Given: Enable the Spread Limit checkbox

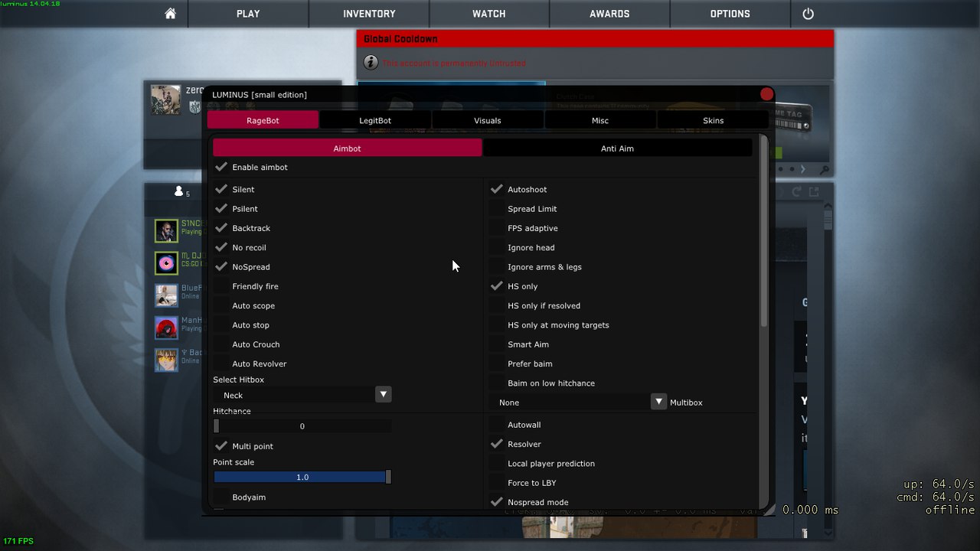Looking at the screenshot, I should coord(497,208).
